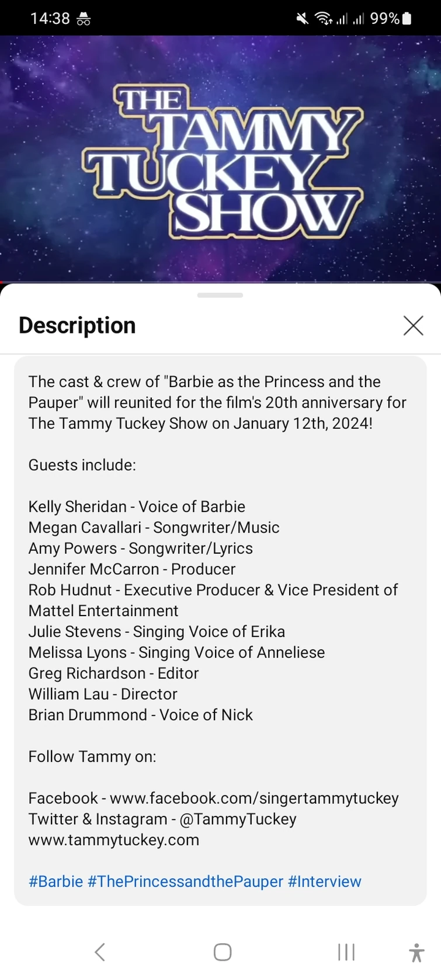Open the recent apps overview
This screenshot has width=441, height=980.
346,952
